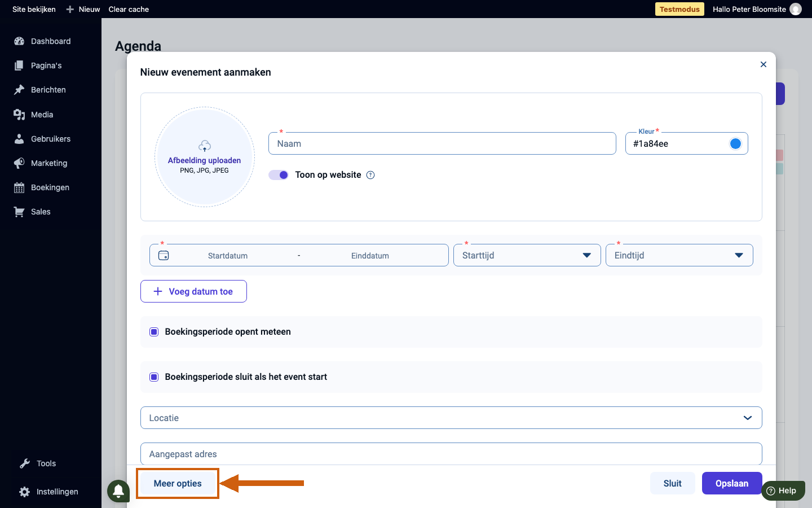Uncheck Boekingsperiode sluit als het event start
The height and width of the screenshot is (508, 812).
click(154, 377)
